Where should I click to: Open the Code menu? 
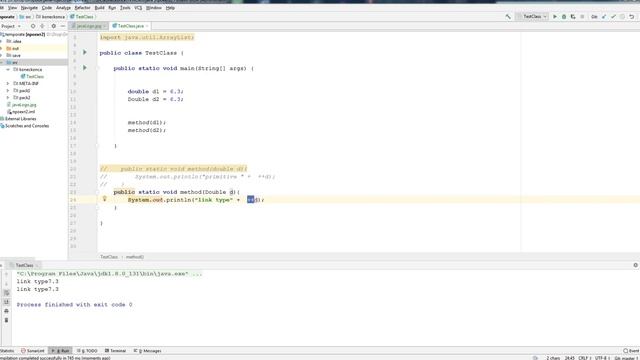pyautogui.click(x=47, y=8)
